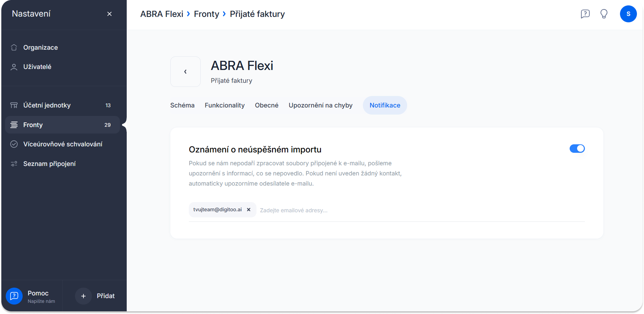Switch to the Funkcionality tab
This screenshot has width=644, height=314.
tap(225, 105)
